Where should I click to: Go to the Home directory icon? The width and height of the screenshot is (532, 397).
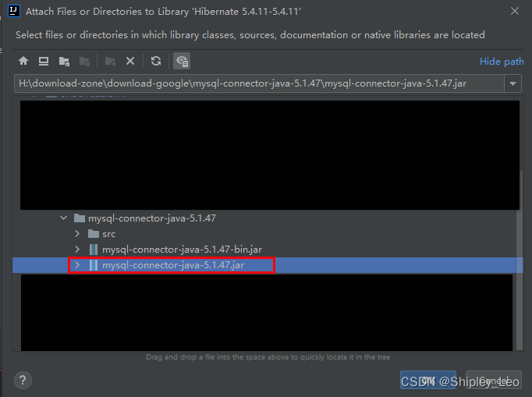point(23,61)
